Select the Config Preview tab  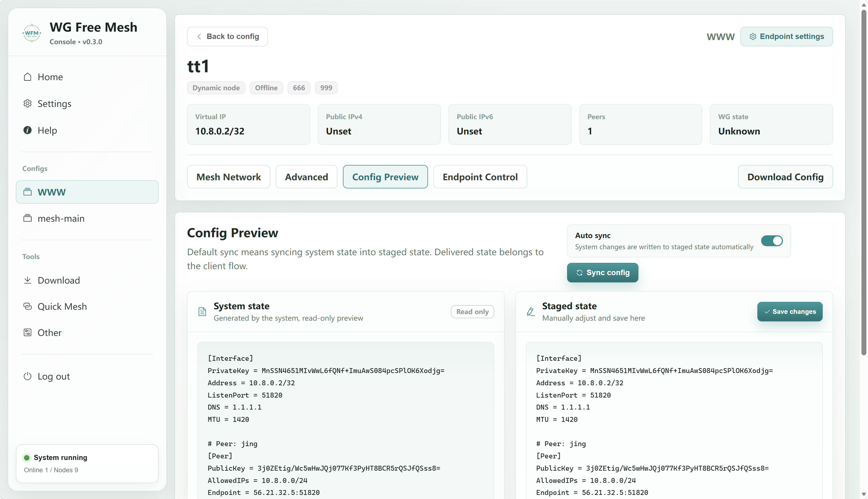[x=385, y=177]
